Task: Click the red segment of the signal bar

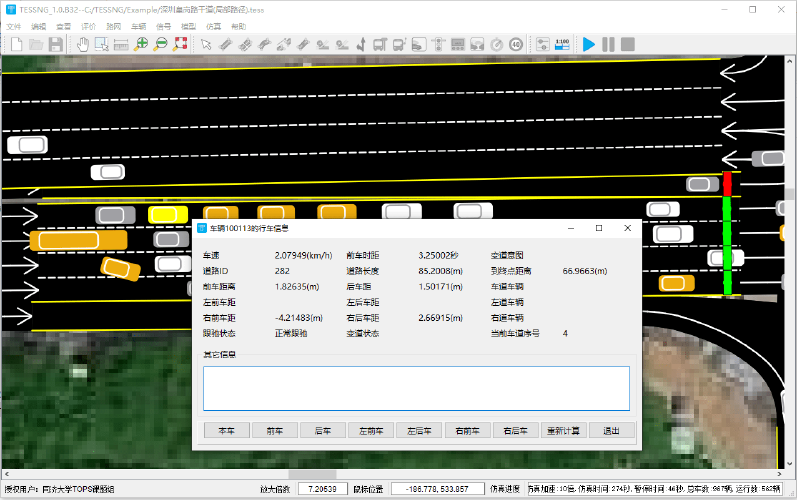Action: click(727, 184)
